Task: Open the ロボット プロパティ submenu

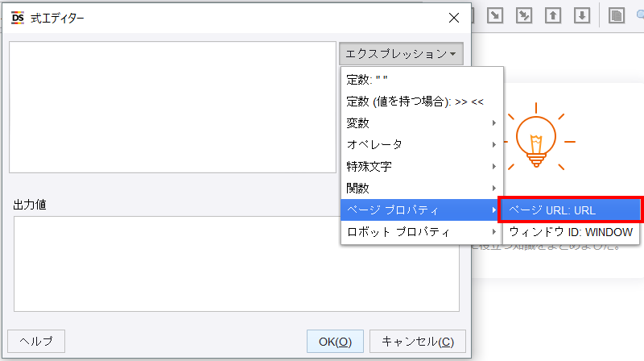Action: [x=422, y=232]
